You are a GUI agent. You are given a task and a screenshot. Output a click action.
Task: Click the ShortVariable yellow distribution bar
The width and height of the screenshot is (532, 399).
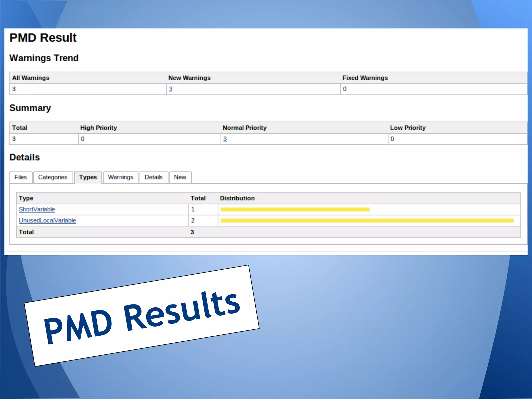295,209
